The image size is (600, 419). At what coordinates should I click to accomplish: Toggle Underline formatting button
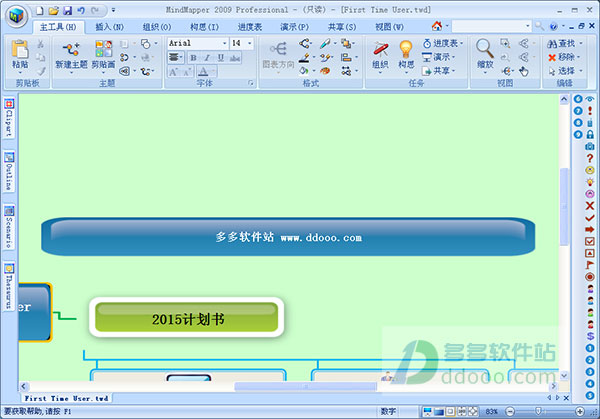point(221,58)
